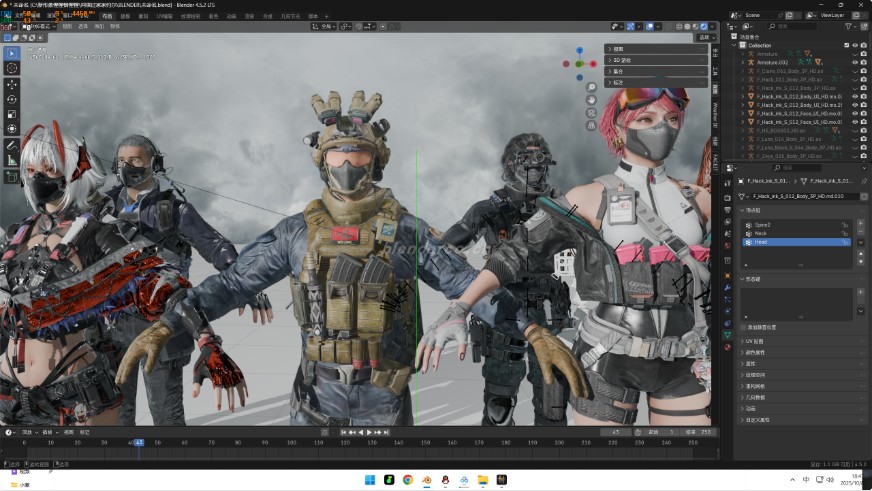Open the UV编辑 workspace tab

coord(165,16)
